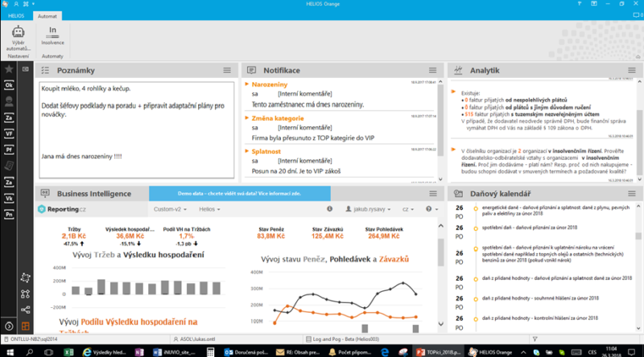This screenshot has width=644, height=357.
Task: Open the Calculator taskbar icon
Action: tap(210, 352)
